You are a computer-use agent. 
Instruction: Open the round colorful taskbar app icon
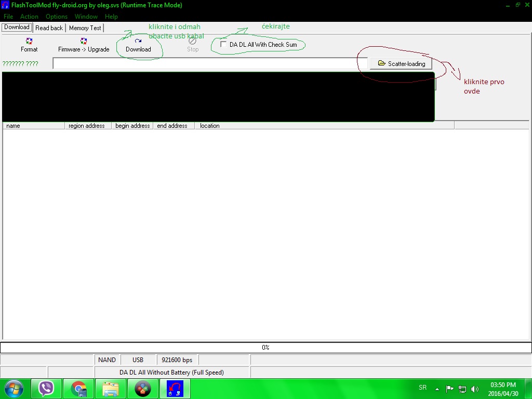(x=143, y=389)
